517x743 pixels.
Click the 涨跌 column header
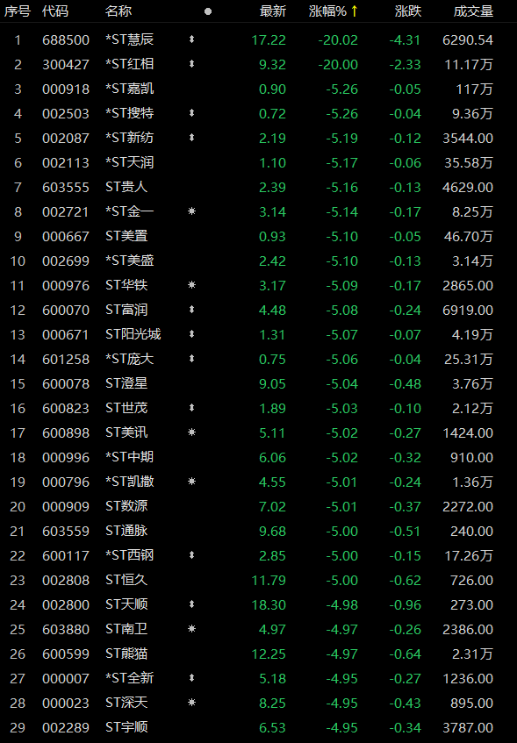coord(408,11)
